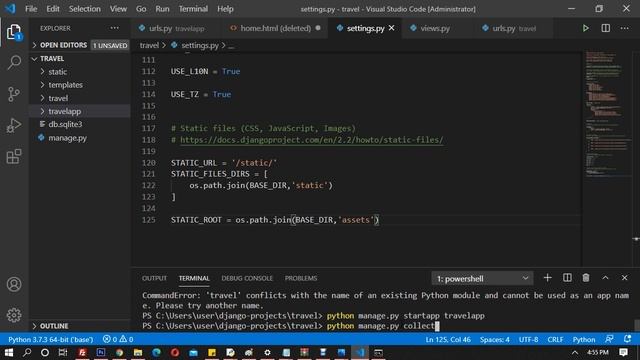Open editor More Actions ellipsis
Screen dimensions: 640x360
624,28
